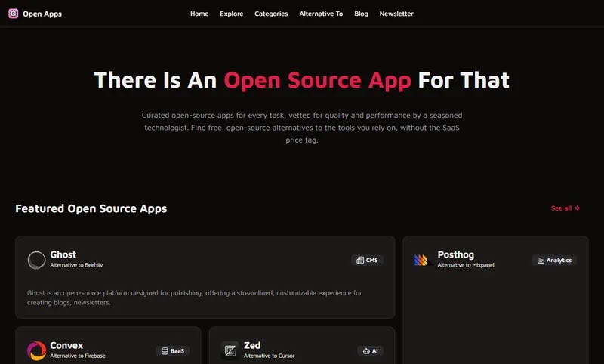Image resolution: width=604 pixels, height=364 pixels.
Task: Click the 'Featured Open Source Apps' heading
Action: (91, 208)
